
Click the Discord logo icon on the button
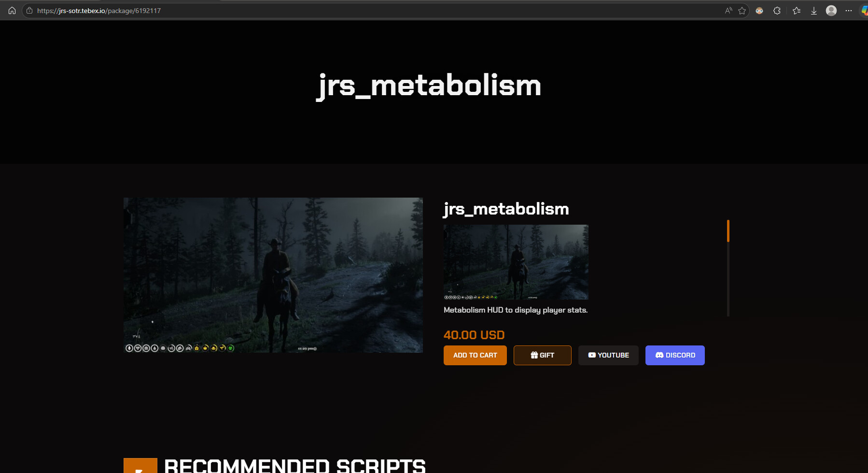[659, 355]
